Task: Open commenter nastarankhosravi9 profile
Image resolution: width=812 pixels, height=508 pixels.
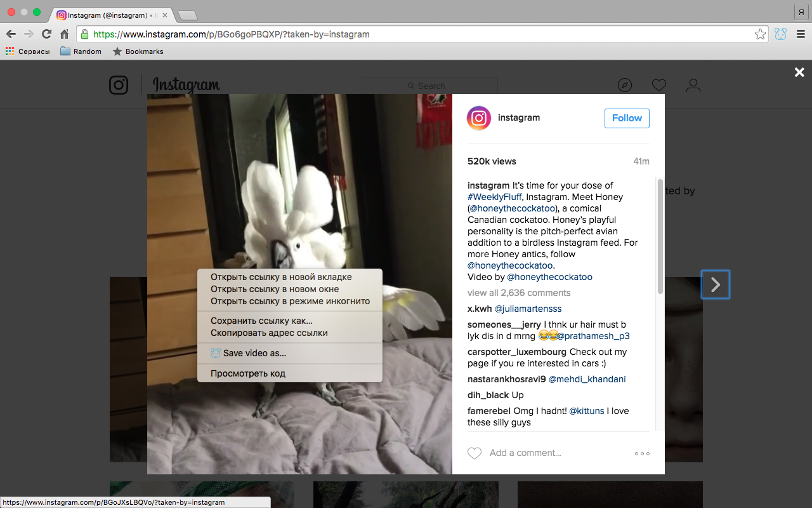Action: click(x=506, y=379)
